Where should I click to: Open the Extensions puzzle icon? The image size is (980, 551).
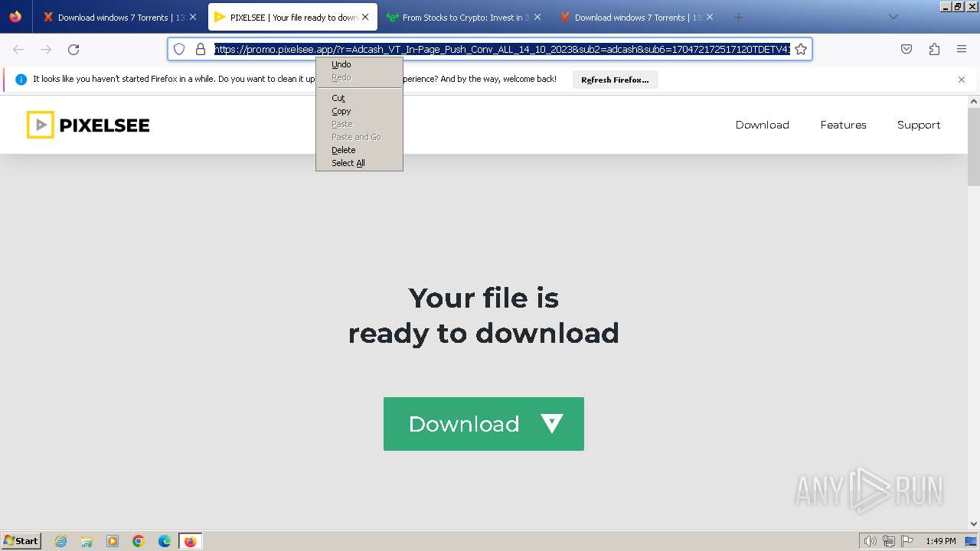(934, 49)
